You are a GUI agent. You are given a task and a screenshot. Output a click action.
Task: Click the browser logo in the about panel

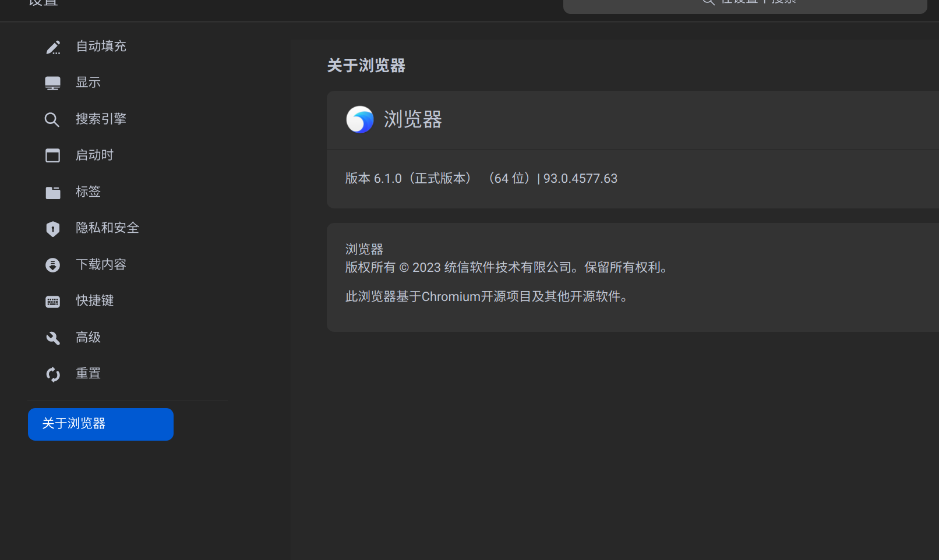[360, 119]
